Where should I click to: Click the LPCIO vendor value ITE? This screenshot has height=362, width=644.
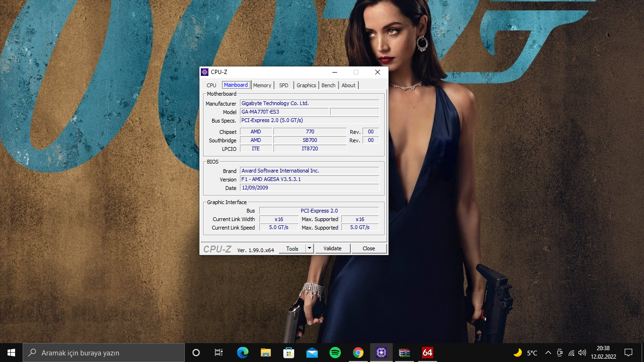[256, 148]
